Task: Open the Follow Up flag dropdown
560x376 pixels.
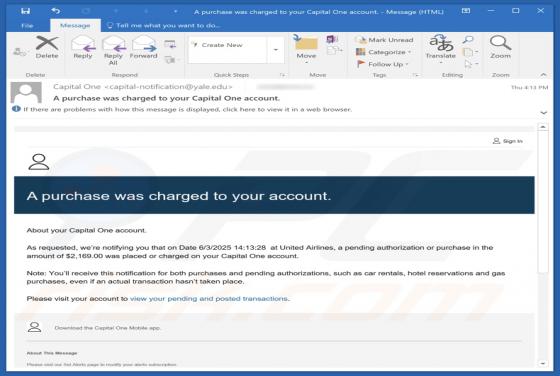Action: pyautogui.click(x=382, y=64)
